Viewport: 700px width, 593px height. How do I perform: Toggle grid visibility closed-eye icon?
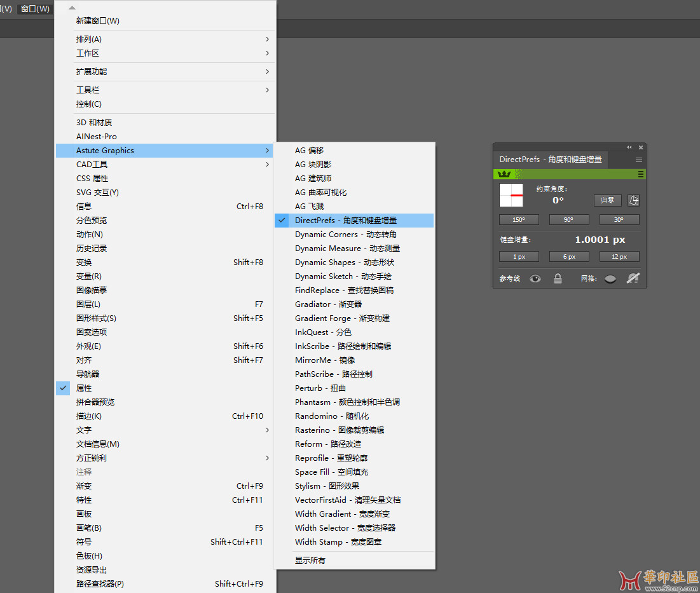click(610, 279)
